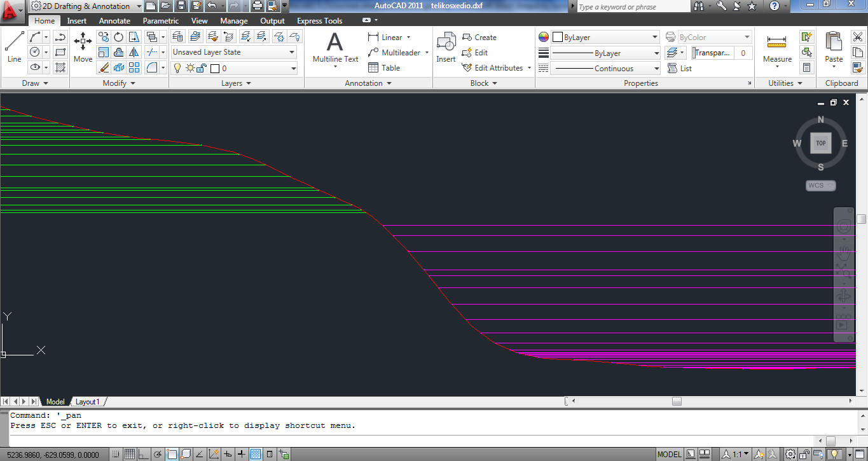Switch to the View ribbon tab

tap(200, 21)
